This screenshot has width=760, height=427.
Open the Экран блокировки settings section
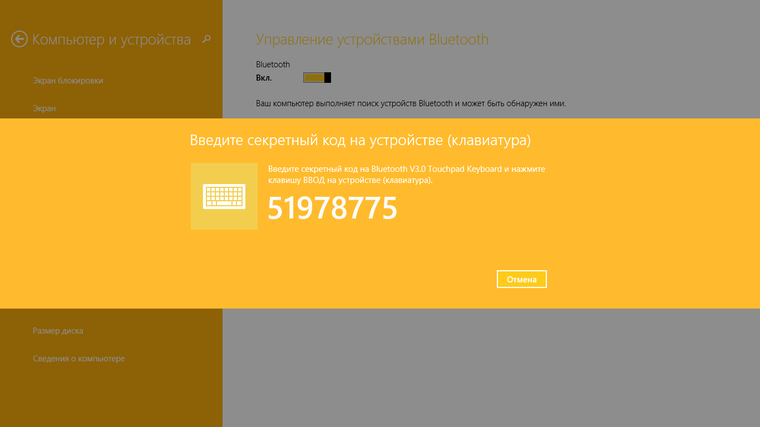[68, 80]
